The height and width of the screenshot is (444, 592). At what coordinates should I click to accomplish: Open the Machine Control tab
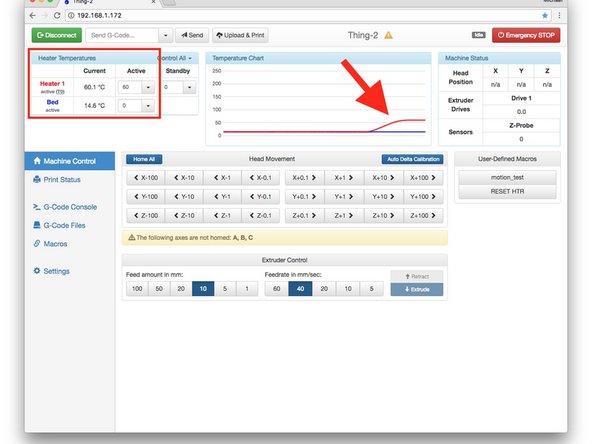pos(70,161)
